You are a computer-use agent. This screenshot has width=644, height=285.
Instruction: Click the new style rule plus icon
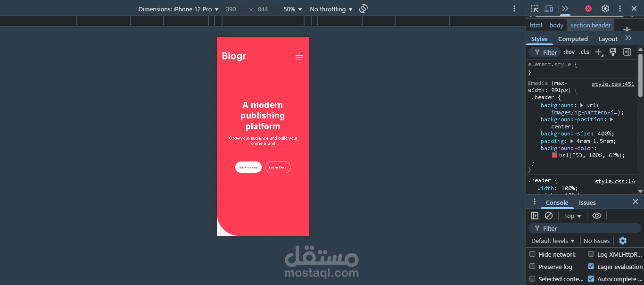click(x=599, y=52)
